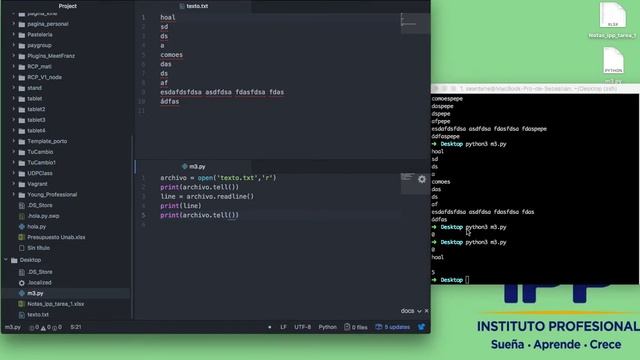Switch to the texto.txt tab
The image size is (640, 360).
194,6
